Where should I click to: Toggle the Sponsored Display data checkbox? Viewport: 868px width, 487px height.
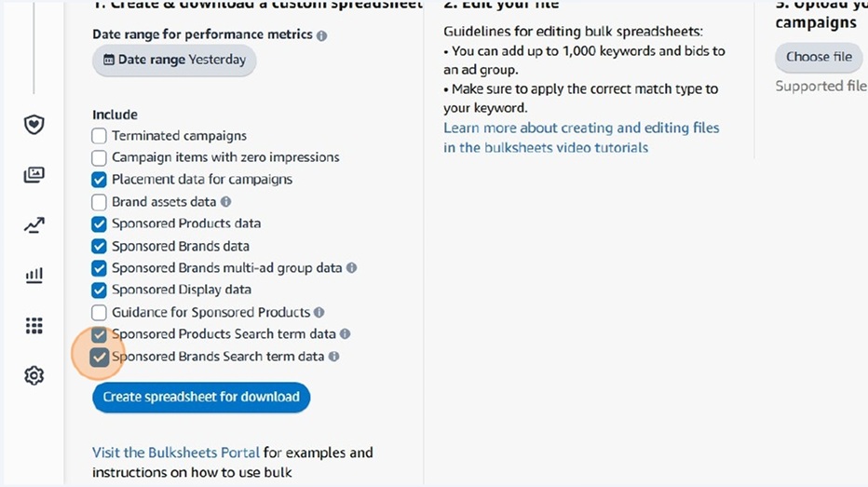(x=99, y=290)
